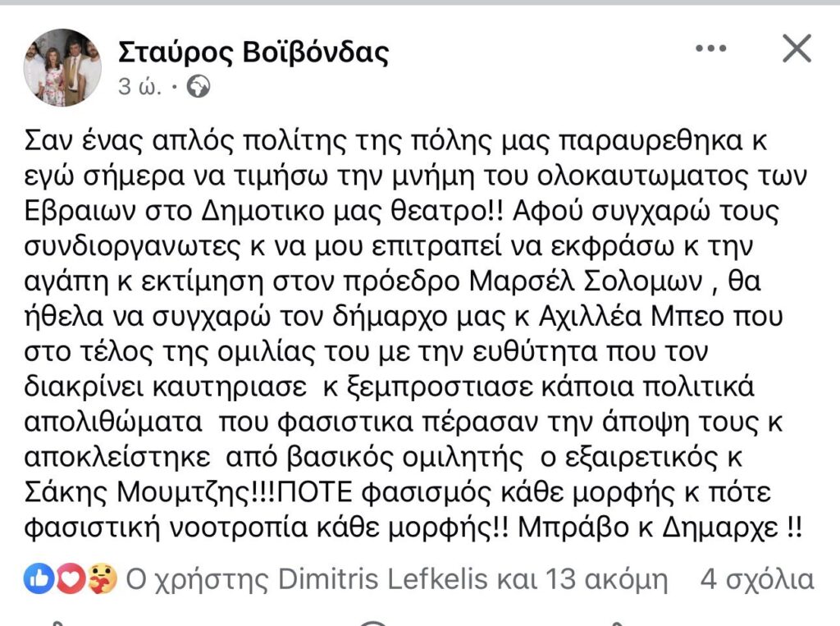This screenshot has width=840, height=626.
Task: Click the globe public-privacy icon
Action: [199, 86]
